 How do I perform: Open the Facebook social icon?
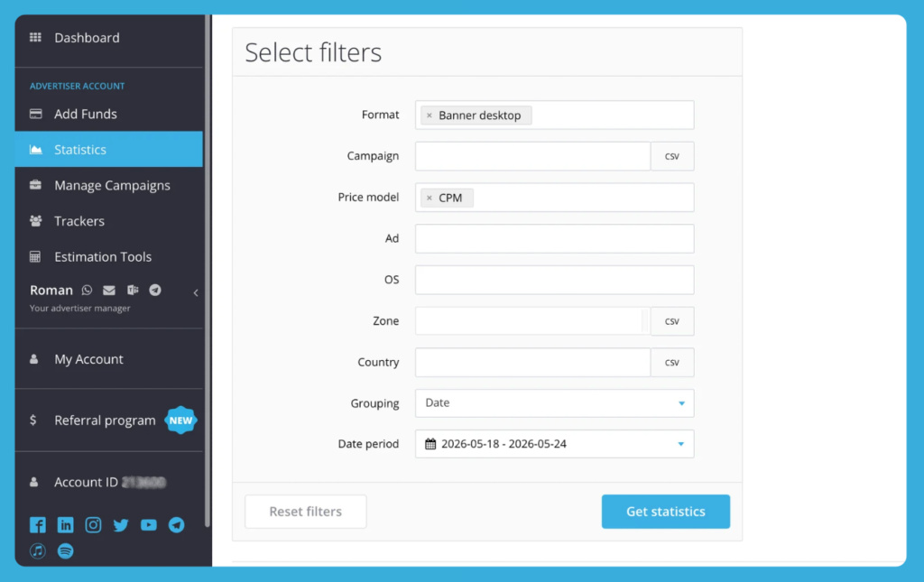tap(38, 525)
